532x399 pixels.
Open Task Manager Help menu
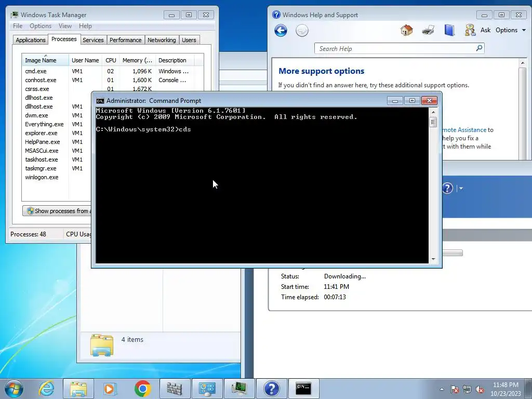85,26
